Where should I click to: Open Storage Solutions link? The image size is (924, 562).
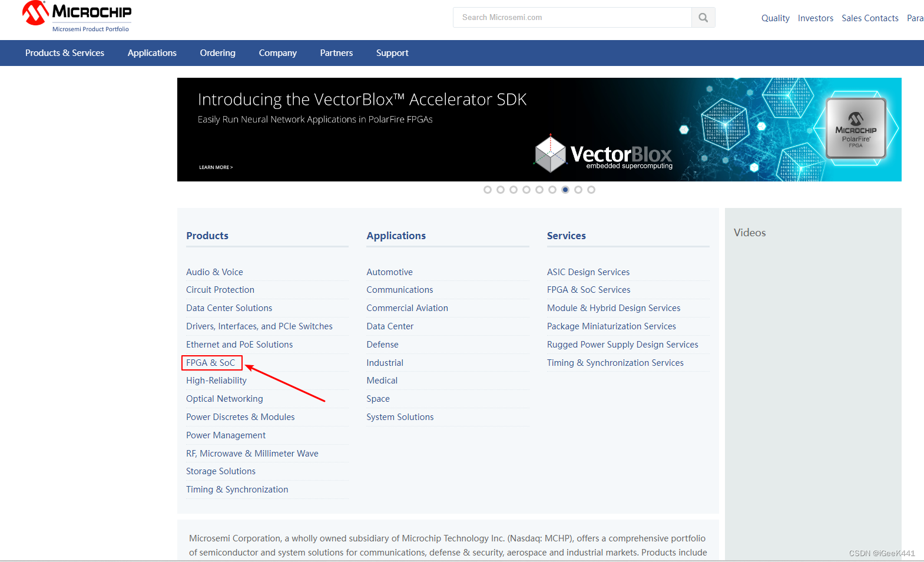pyautogui.click(x=221, y=471)
